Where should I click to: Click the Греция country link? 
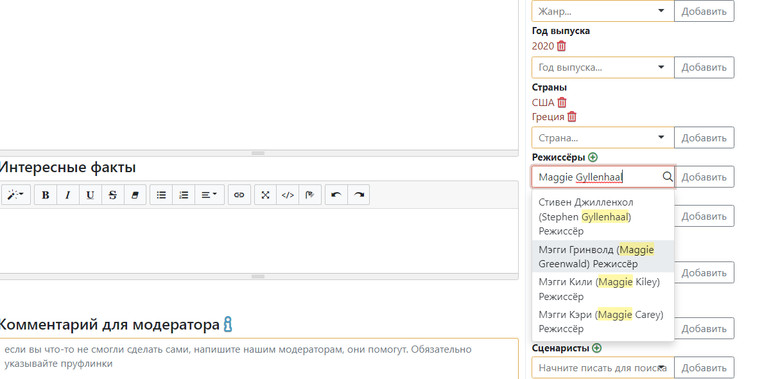click(548, 117)
